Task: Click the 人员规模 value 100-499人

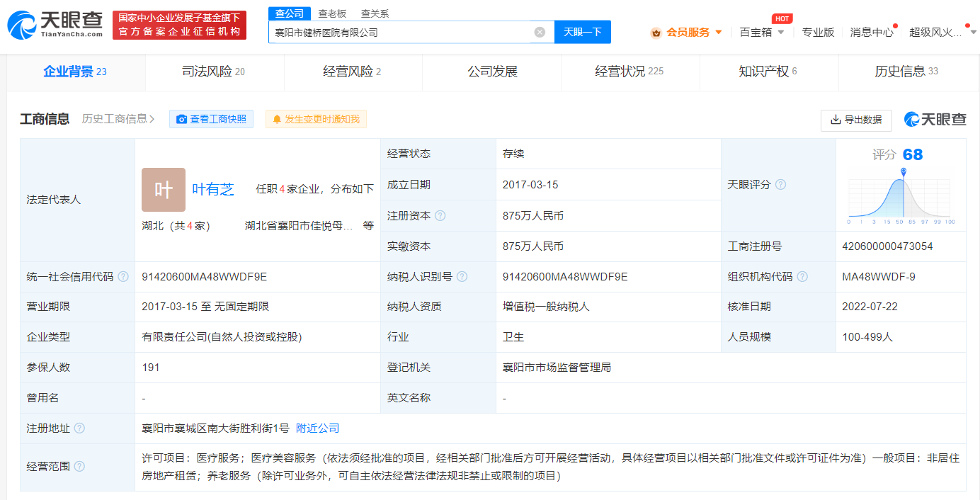Action: [x=867, y=337]
